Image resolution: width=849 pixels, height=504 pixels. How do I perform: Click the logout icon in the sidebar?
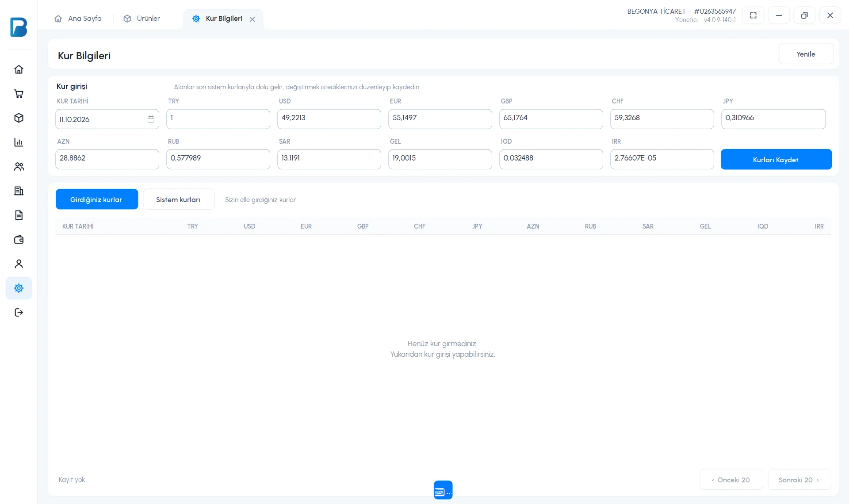(19, 313)
